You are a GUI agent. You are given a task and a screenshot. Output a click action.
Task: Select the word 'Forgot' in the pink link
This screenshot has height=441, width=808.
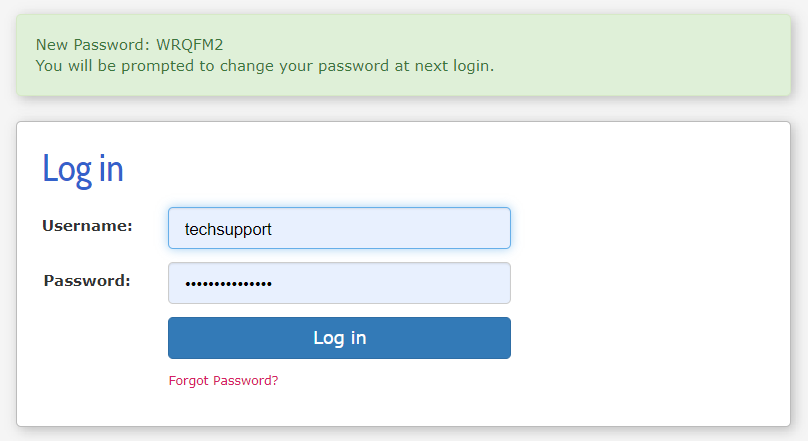click(x=189, y=381)
